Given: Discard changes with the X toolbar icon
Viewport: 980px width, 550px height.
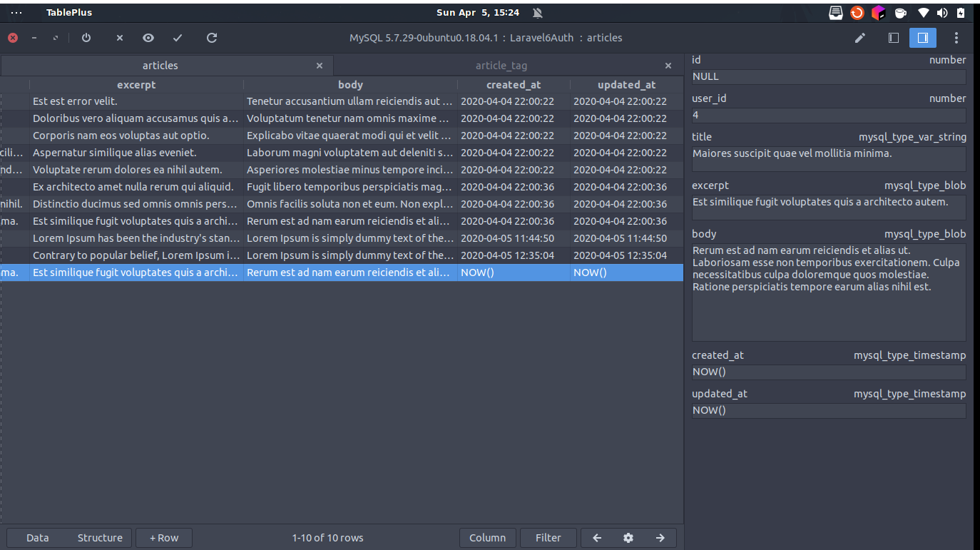Looking at the screenshot, I should (118, 38).
